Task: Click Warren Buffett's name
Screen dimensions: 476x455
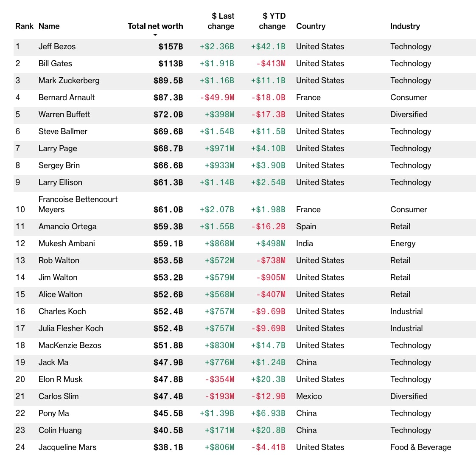Action: (64, 114)
